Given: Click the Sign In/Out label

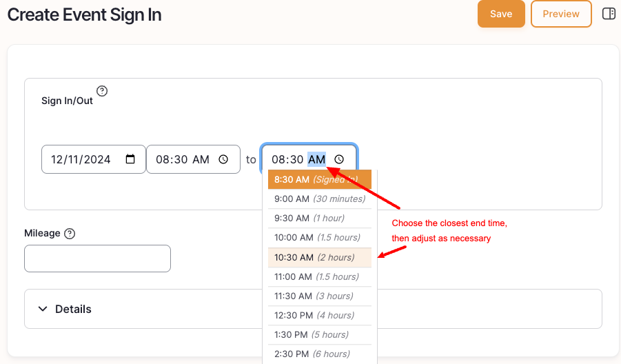Looking at the screenshot, I should 67,101.
